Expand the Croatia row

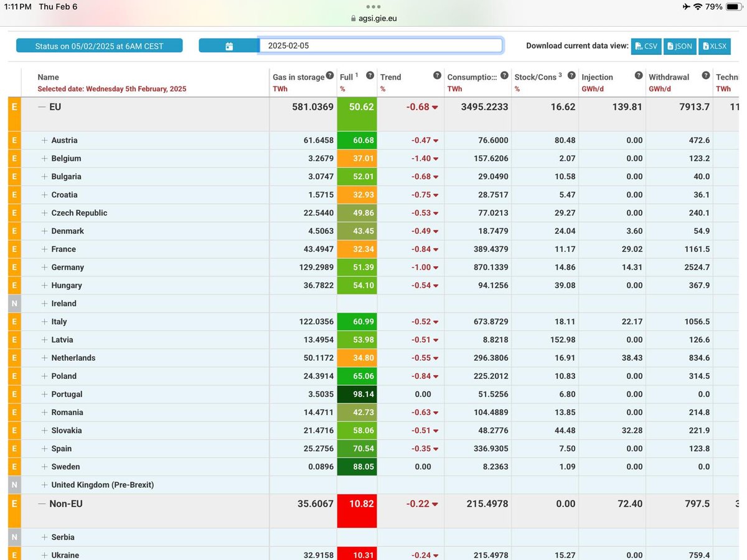click(45, 195)
